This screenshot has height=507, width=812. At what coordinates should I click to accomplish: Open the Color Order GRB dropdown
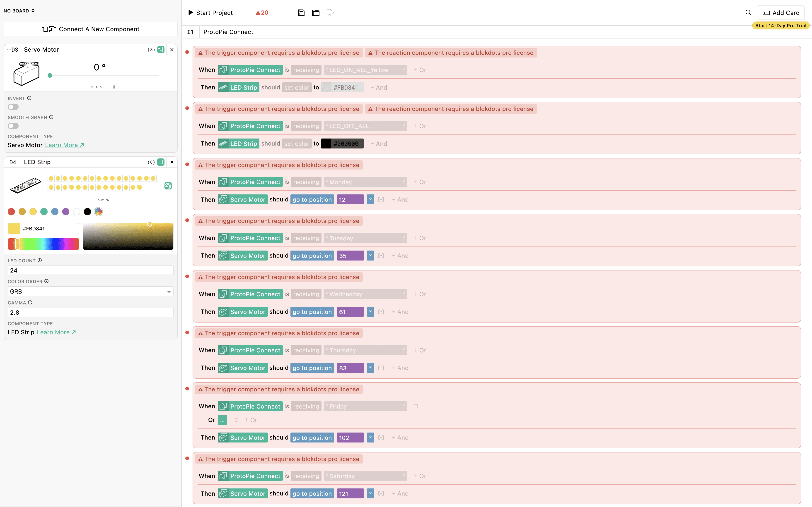coord(90,291)
